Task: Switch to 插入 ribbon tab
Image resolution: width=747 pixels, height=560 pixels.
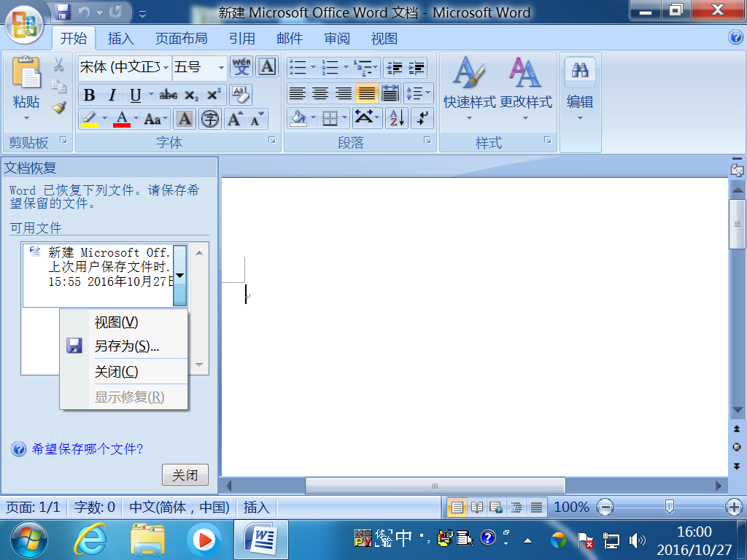Action: [120, 38]
